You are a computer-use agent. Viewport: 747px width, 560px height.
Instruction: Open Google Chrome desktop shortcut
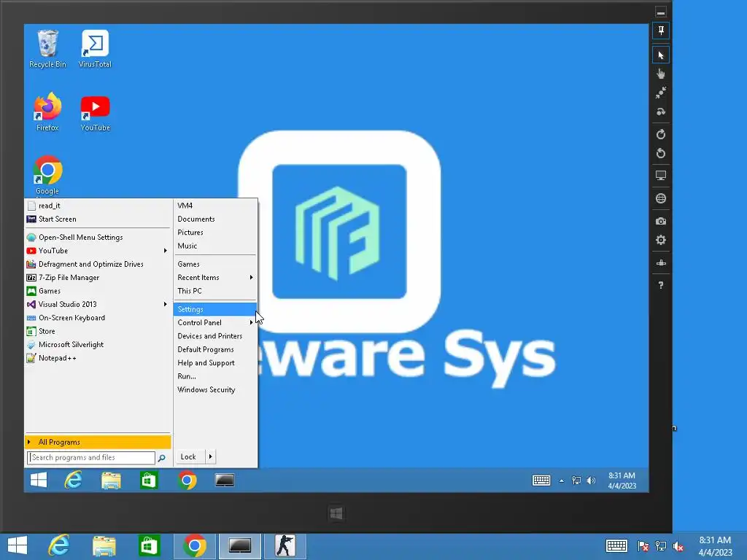tap(47, 175)
